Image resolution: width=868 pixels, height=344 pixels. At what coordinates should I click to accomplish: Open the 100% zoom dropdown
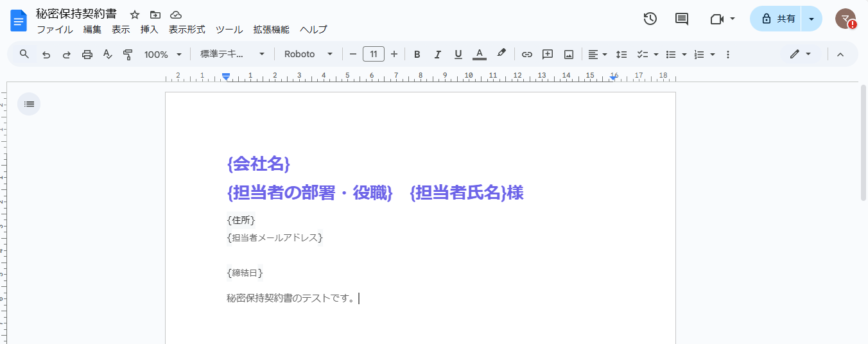(x=163, y=55)
